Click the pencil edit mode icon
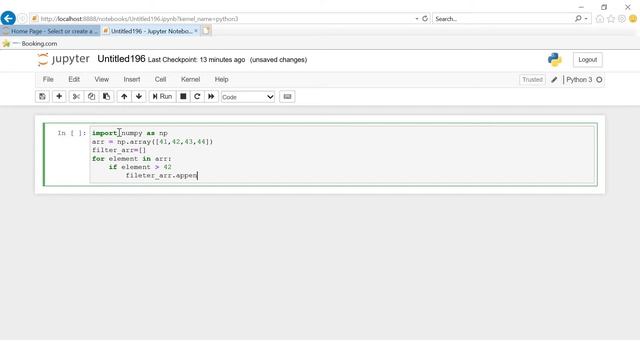 (554, 80)
